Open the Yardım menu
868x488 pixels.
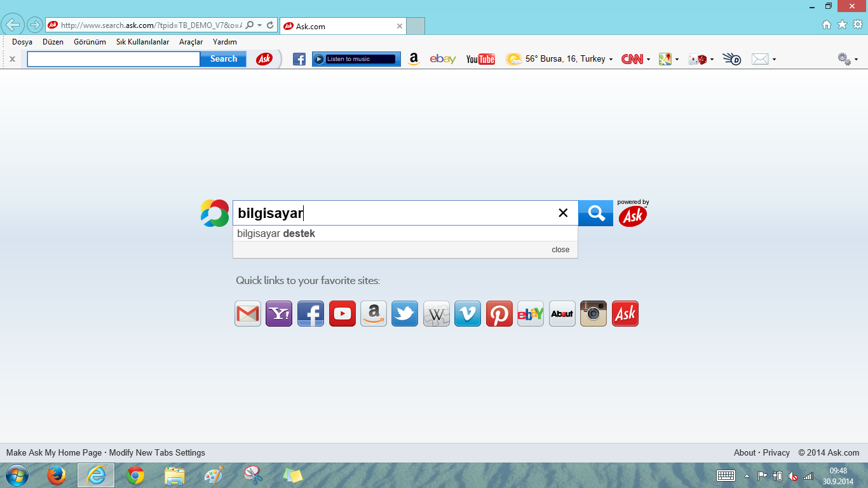click(x=225, y=42)
